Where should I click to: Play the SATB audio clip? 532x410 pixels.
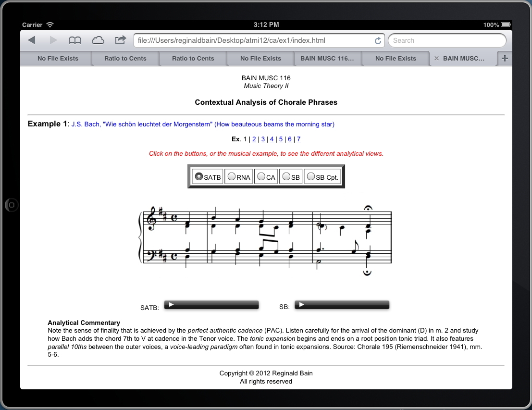(172, 304)
